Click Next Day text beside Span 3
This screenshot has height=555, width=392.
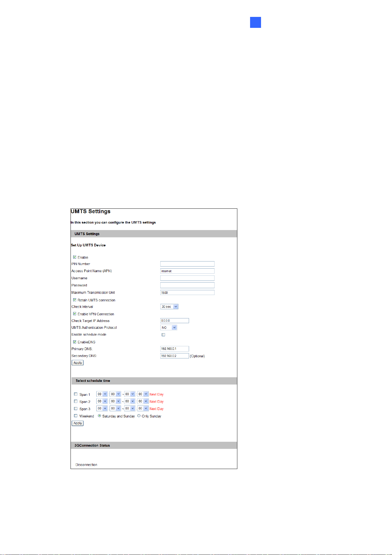(156, 409)
